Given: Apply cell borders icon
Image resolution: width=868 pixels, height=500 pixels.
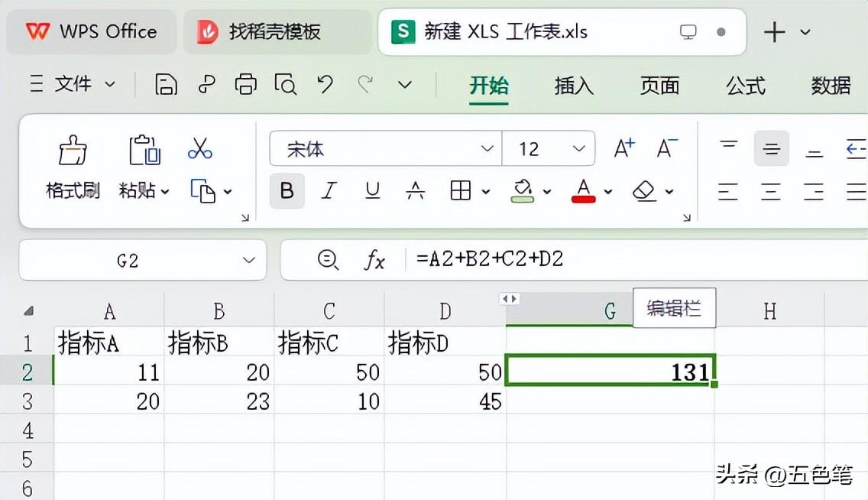Looking at the screenshot, I should 461,191.
